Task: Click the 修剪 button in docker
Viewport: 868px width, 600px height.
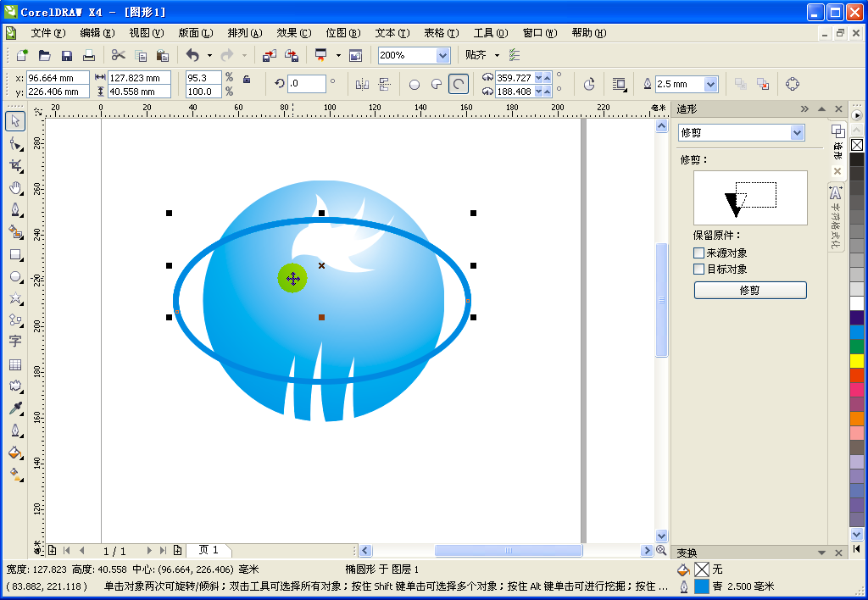Action: coord(750,290)
